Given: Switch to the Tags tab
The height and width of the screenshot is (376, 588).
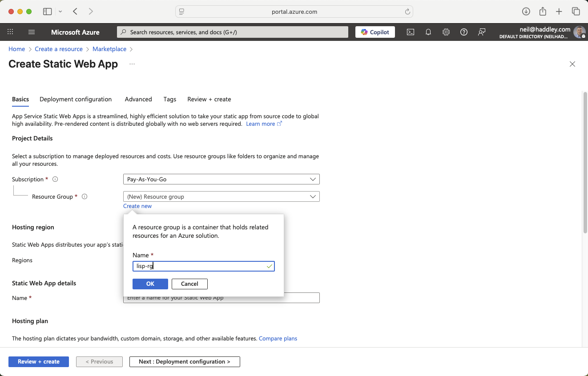Looking at the screenshot, I should click(x=169, y=99).
